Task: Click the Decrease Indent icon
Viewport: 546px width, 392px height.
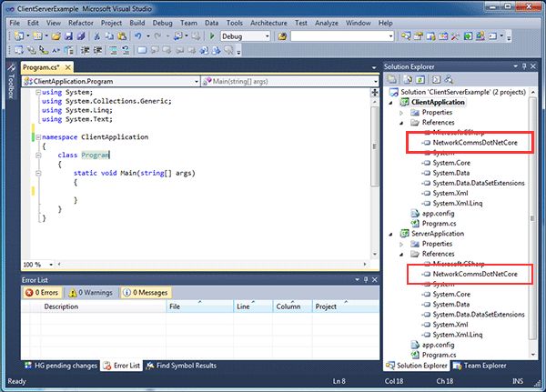Action: [x=86, y=51]
